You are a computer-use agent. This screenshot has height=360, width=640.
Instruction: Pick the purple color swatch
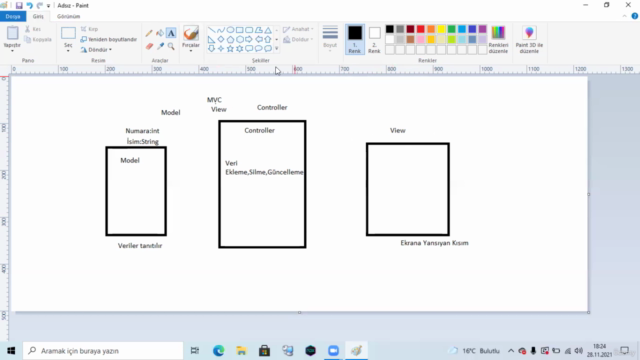[x=482, y=29]
